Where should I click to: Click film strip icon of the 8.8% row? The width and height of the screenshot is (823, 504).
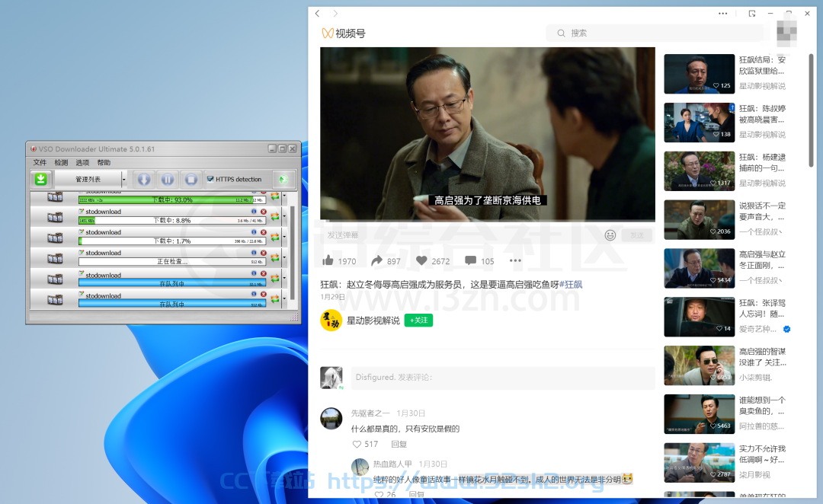click(x=55, y=217)
